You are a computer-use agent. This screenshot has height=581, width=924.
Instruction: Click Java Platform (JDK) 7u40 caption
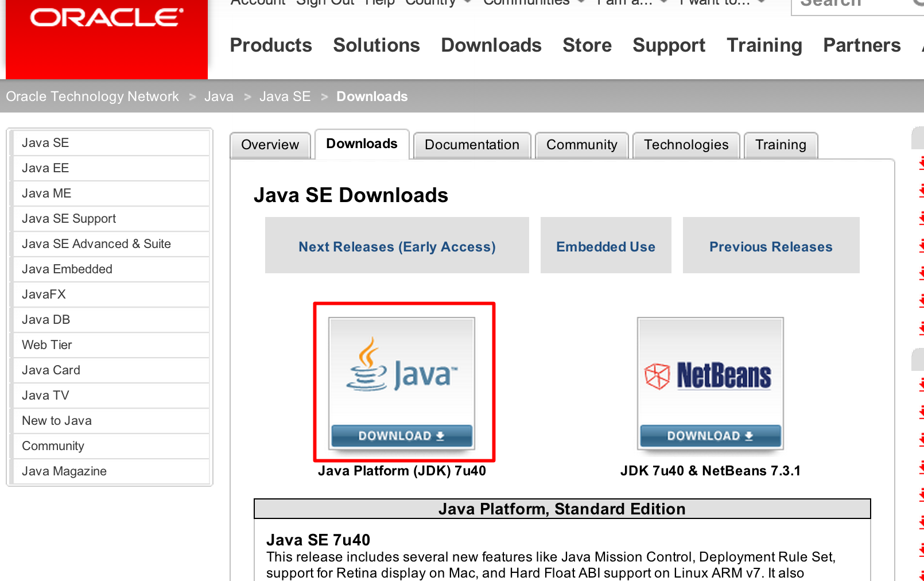click(x=402, y=471)
